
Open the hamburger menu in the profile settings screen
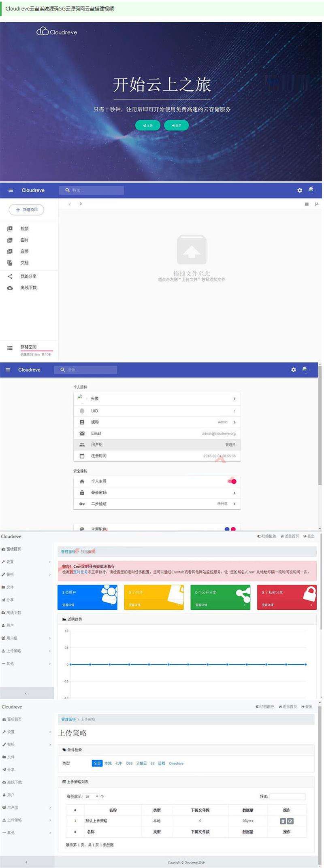(8, 370)
